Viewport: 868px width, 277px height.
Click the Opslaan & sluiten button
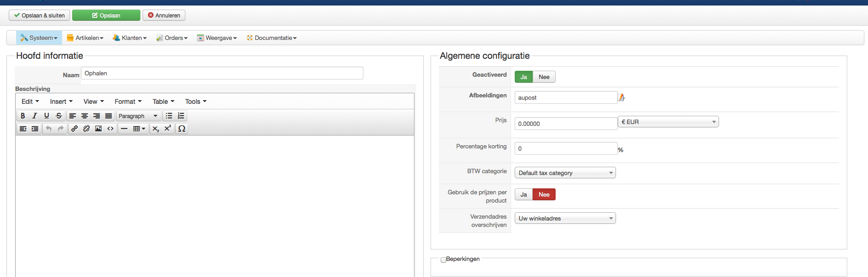tap(39, 15)
